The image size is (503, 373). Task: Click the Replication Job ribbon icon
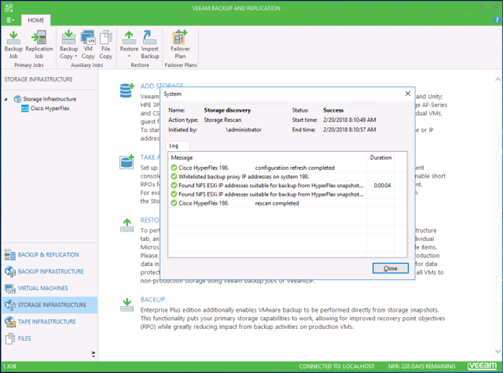pos(39,45)
